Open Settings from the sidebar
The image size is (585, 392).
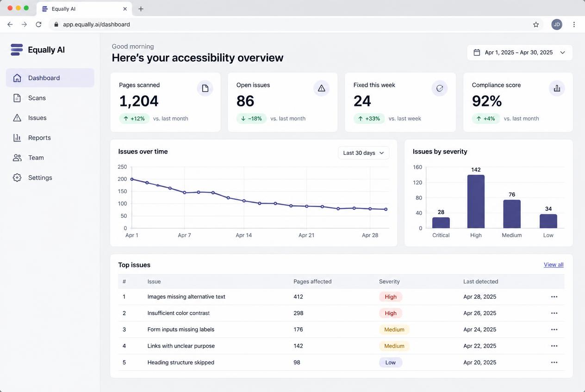pyautogui.click(x=50, y=178)
